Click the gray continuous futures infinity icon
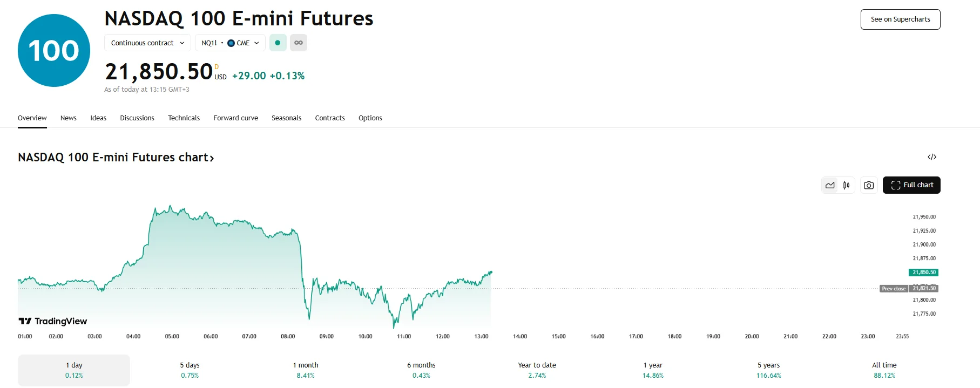The height and width of the screenshot is (388, 980). coord(299,43)
